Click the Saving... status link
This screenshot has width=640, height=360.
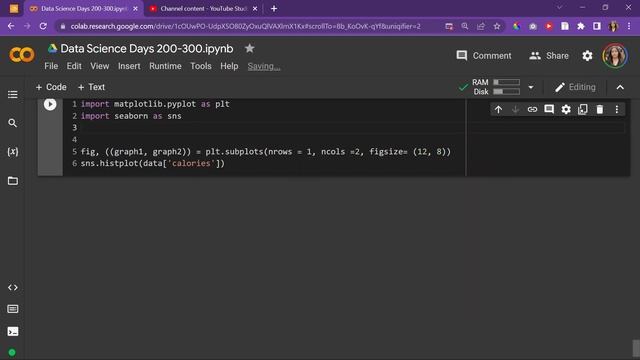(264, 67)
